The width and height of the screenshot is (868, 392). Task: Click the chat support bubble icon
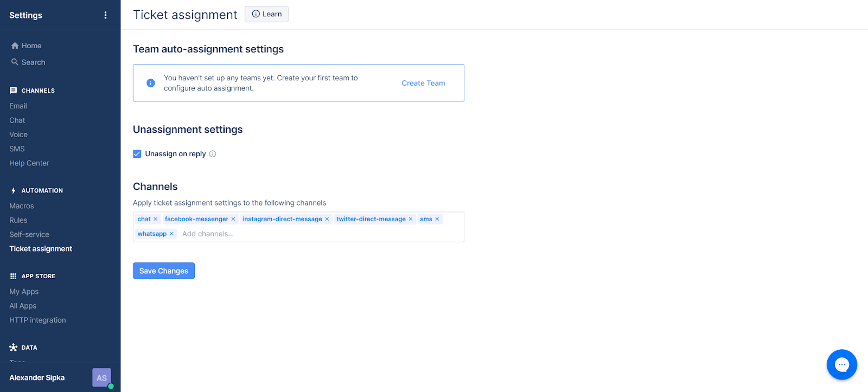pos(841,365)
